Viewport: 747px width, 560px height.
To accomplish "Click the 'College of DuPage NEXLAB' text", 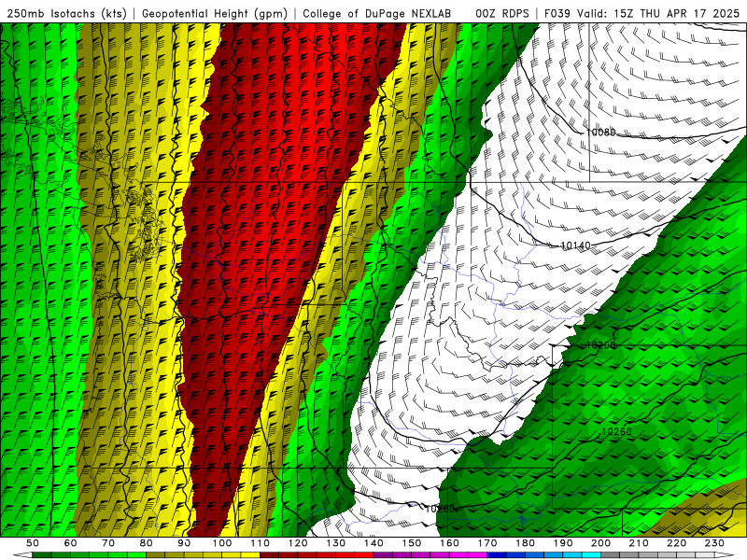I will click(x=376, y=13).
